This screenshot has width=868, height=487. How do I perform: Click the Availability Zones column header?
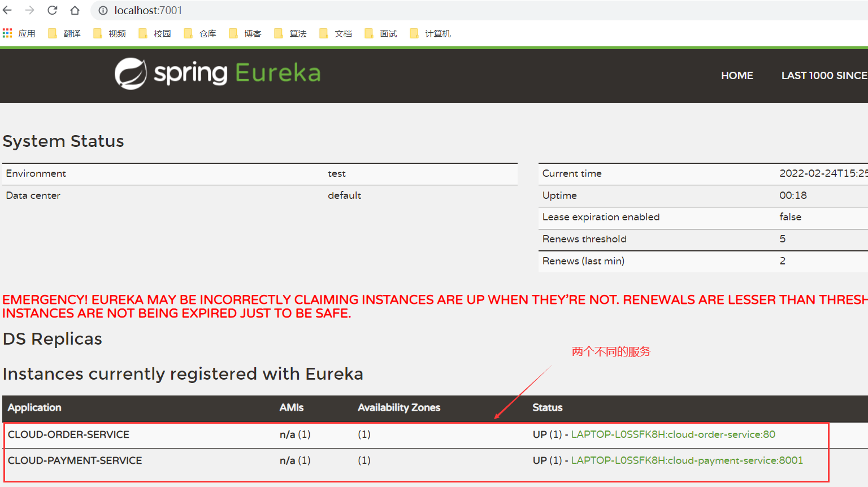399,407
